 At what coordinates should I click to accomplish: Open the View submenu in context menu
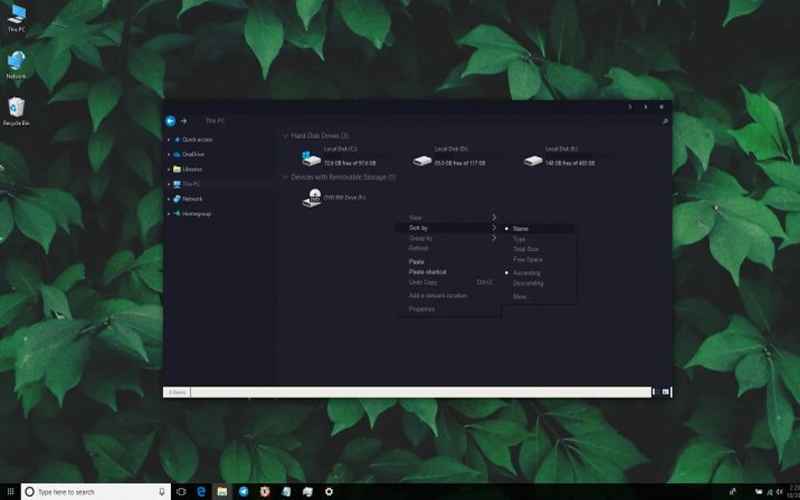tap(449, 218)
